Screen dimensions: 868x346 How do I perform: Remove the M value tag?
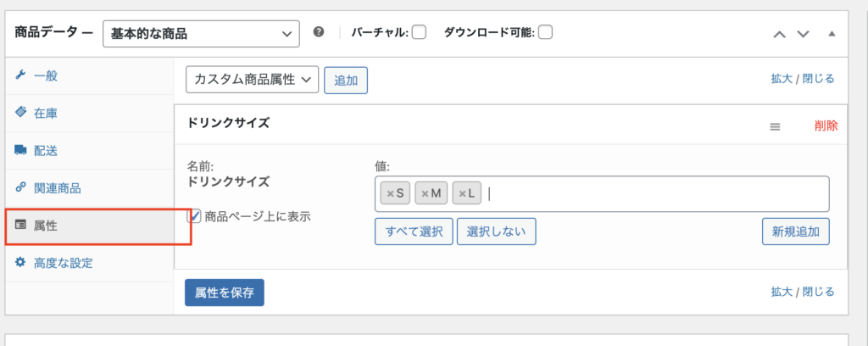[425, 194]
